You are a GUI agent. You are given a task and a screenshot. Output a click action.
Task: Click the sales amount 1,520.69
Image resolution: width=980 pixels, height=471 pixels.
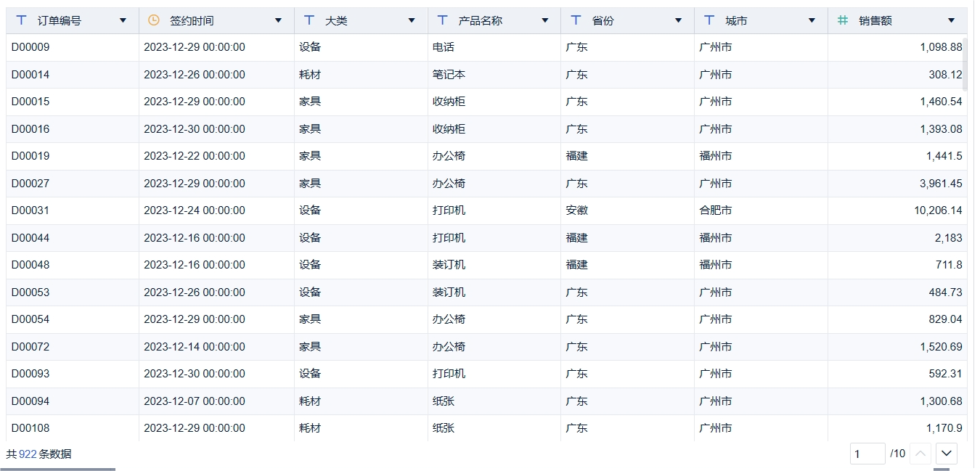[x=941, y=347]
